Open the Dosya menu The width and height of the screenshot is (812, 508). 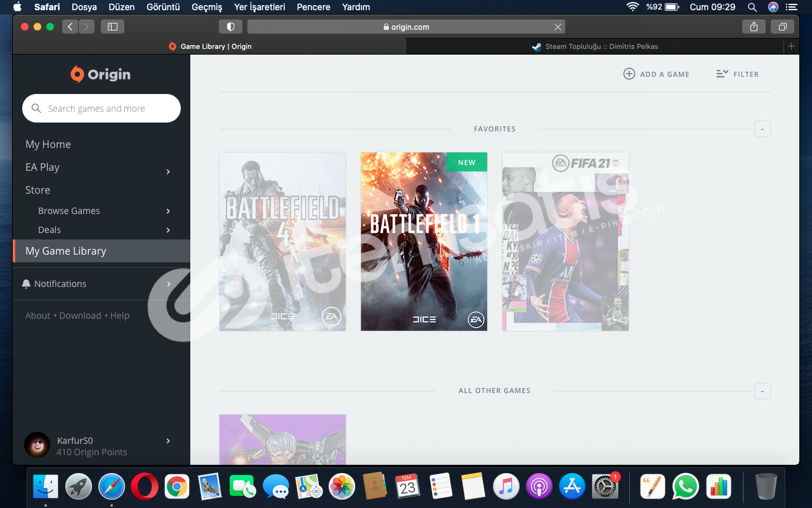tap(84, 7)
